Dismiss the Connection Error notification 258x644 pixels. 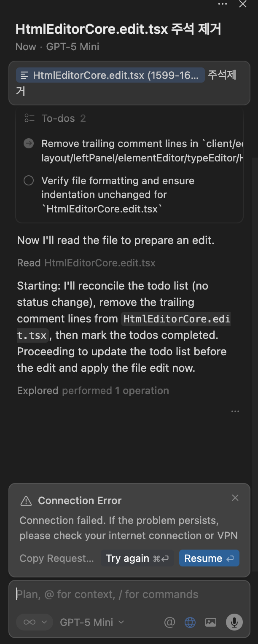pos(235,498)
